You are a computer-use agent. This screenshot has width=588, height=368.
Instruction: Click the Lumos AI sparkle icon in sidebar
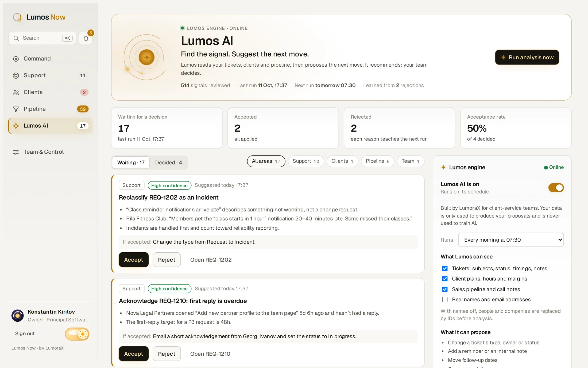point(16,126)
